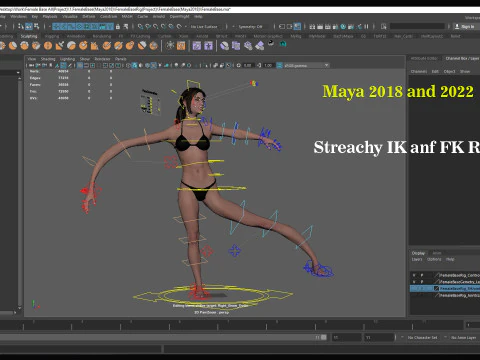Viewport: 480px width, 360px height.
Task: Select the Relax sculpt brush, fourth in shelf
Action: [36, 45]
